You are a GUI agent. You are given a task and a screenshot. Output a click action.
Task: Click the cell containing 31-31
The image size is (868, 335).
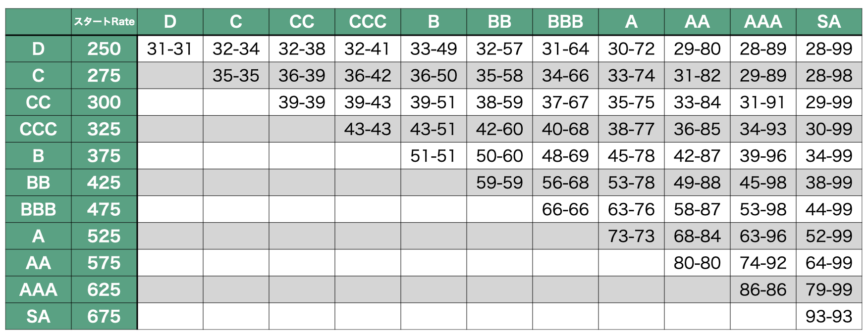[x=170, y=49]
